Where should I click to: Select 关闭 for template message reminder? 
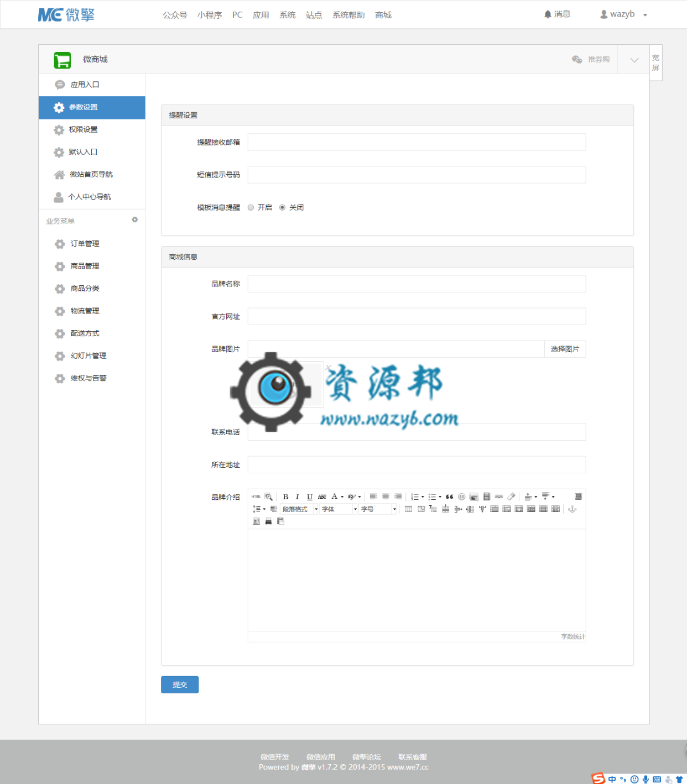tap(282, 207)
